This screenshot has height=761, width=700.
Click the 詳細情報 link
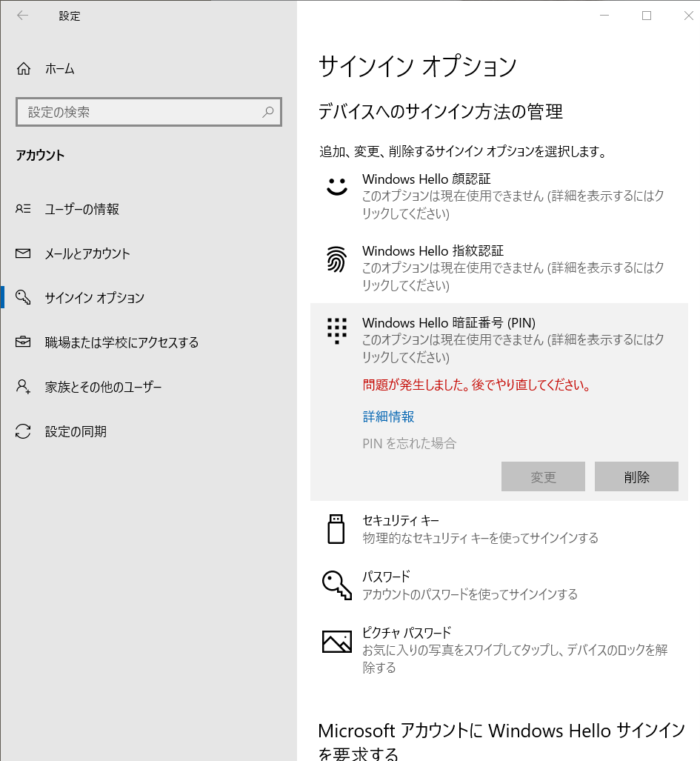tap(388, 416)
